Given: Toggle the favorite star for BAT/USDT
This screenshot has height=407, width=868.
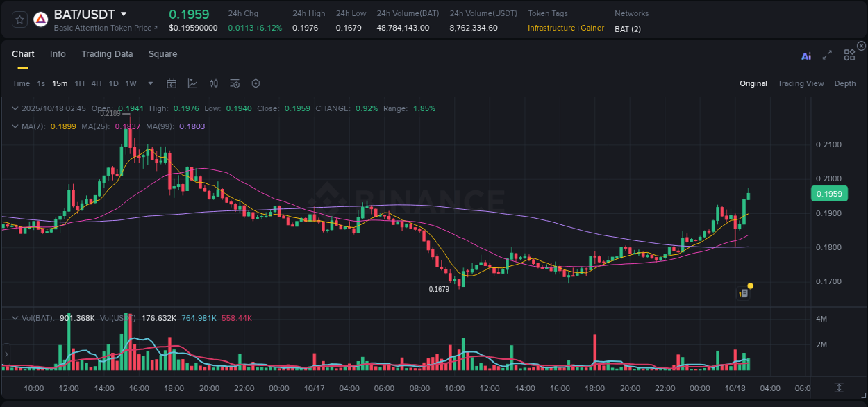Looking at the screenshot, I should (19, 19).
